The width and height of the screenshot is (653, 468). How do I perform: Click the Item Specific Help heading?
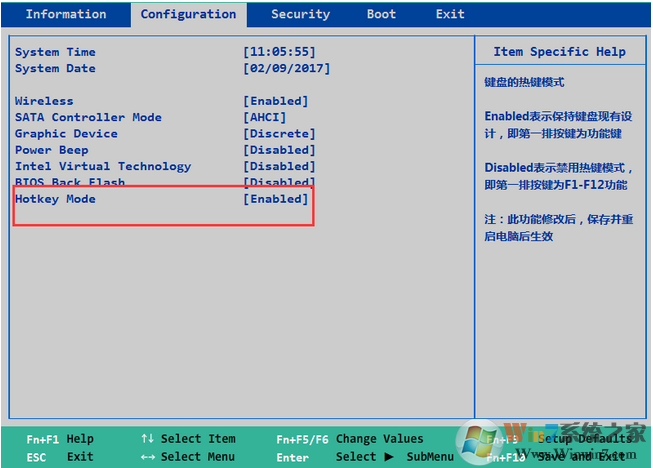click(x=559, y=52)
